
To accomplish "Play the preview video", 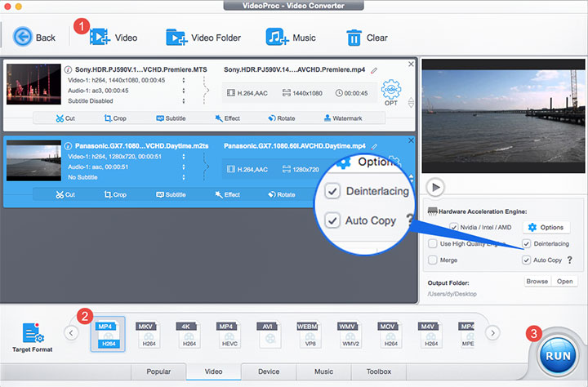I will [x=435, y=187].
